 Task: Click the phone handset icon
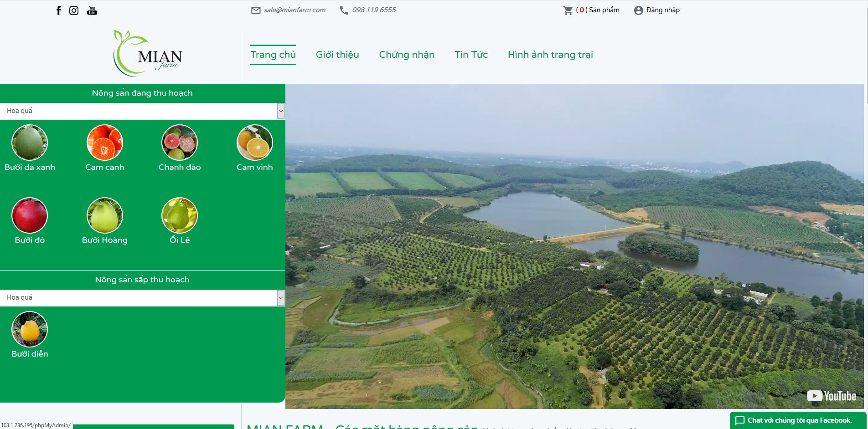click(x=344, y=10)
